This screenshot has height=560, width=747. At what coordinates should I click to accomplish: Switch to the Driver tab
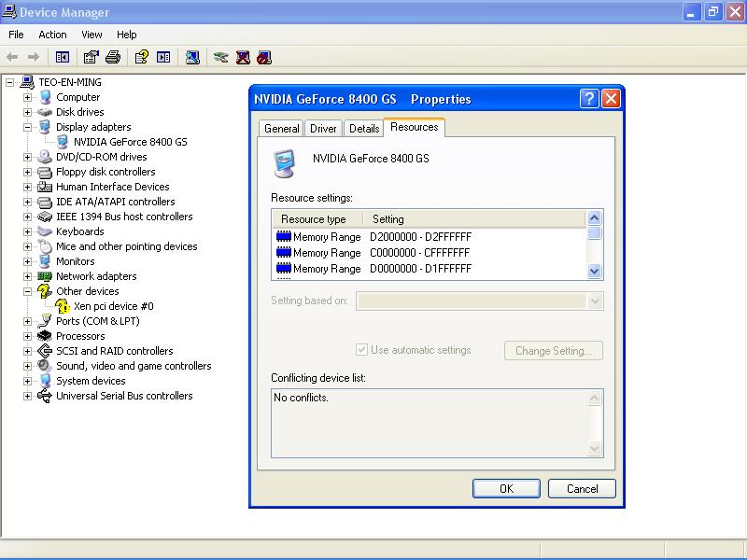323,129
